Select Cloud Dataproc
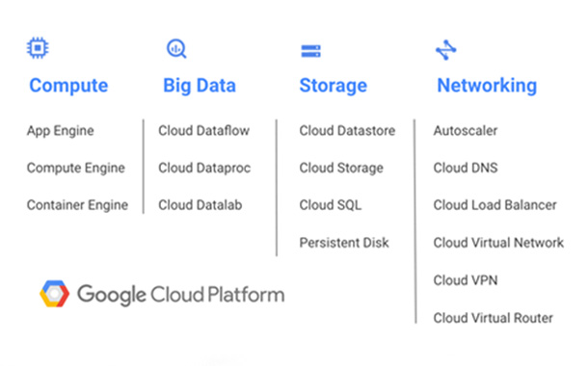The height and width of the screenshot is (366, 588). (x=204, y=169)
